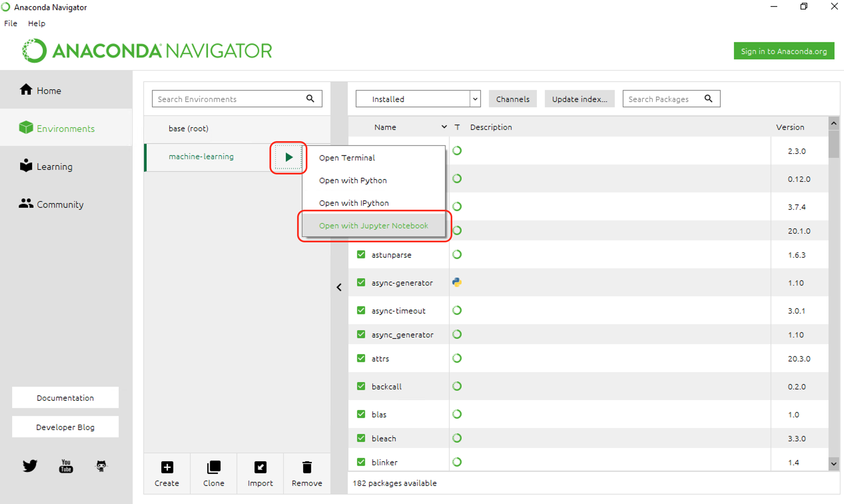
Task: Click the Channels button
Action: (x=513, y=99)
